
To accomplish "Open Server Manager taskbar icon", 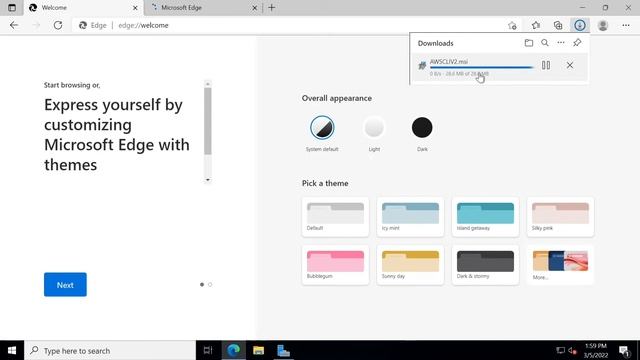I will click(x=283, y=350).
